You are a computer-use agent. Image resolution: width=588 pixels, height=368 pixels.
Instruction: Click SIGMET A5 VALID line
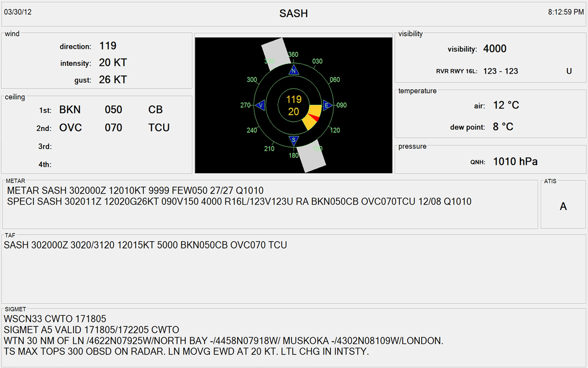91,330
